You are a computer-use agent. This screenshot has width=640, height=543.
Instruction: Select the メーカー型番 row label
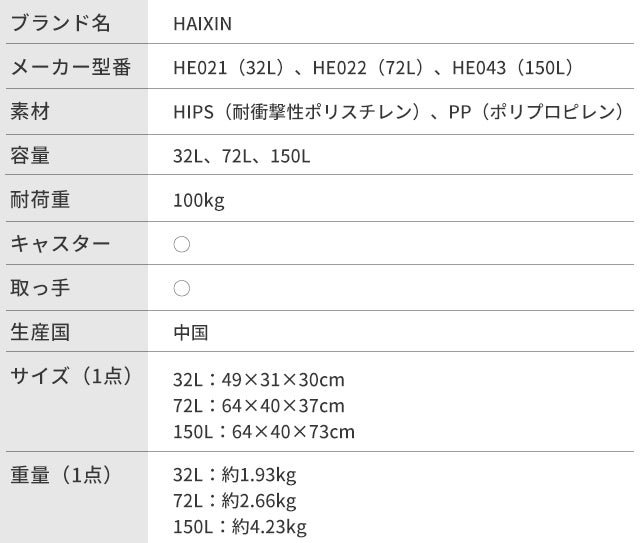[70, 68]
